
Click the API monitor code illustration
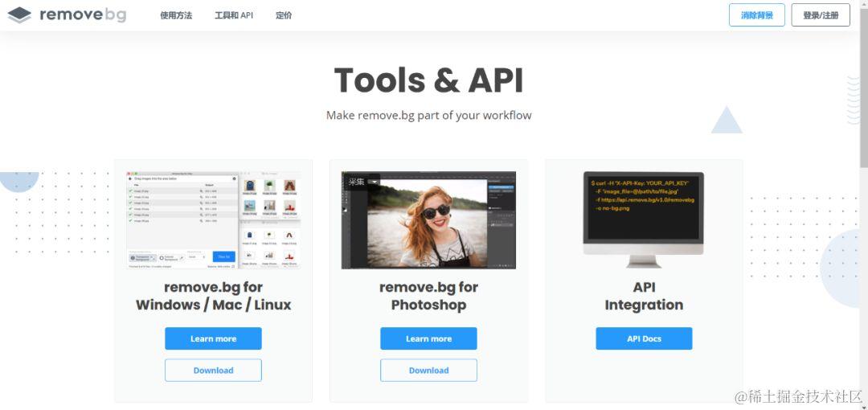coord(643,219)
